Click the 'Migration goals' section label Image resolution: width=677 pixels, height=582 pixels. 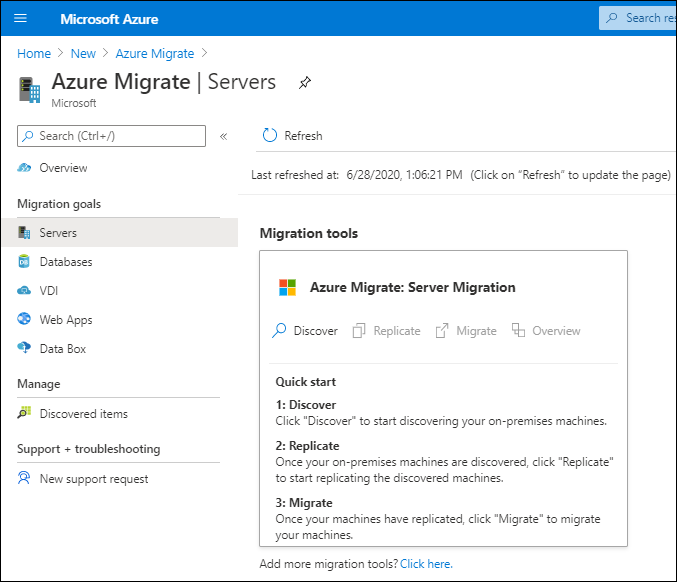pyautogui.click(x=59, y=204)
